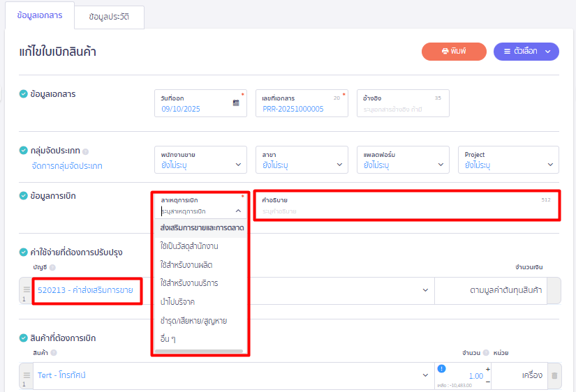Open the จัดการกลุ่มจัดประเภท link

(67, 166)
